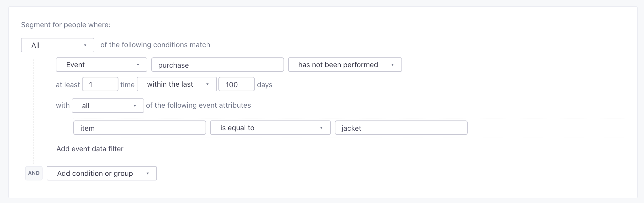Click the arrow in "Add condition or group"

(x=148, y=174)
